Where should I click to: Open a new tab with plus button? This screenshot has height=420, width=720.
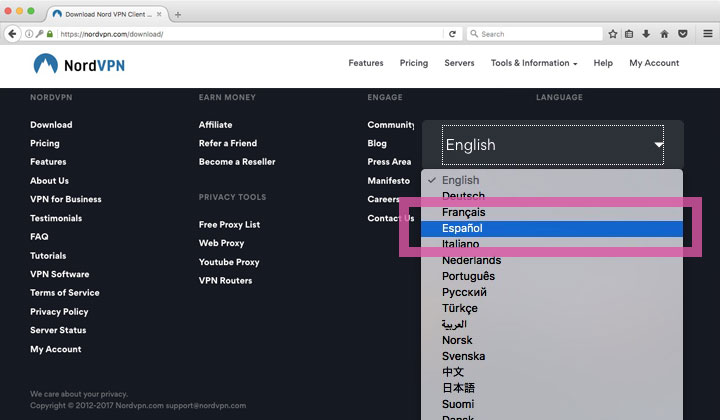pos(178,15)
